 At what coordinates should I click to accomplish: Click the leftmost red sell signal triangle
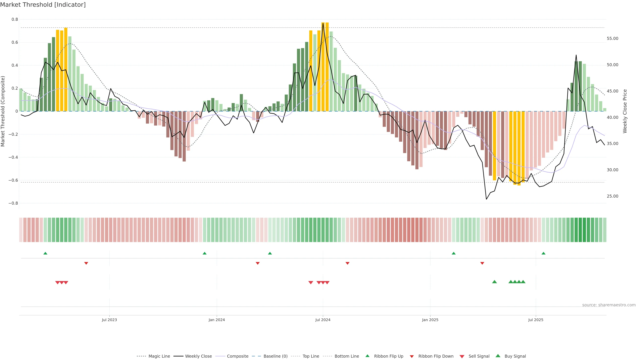point(58,283)
